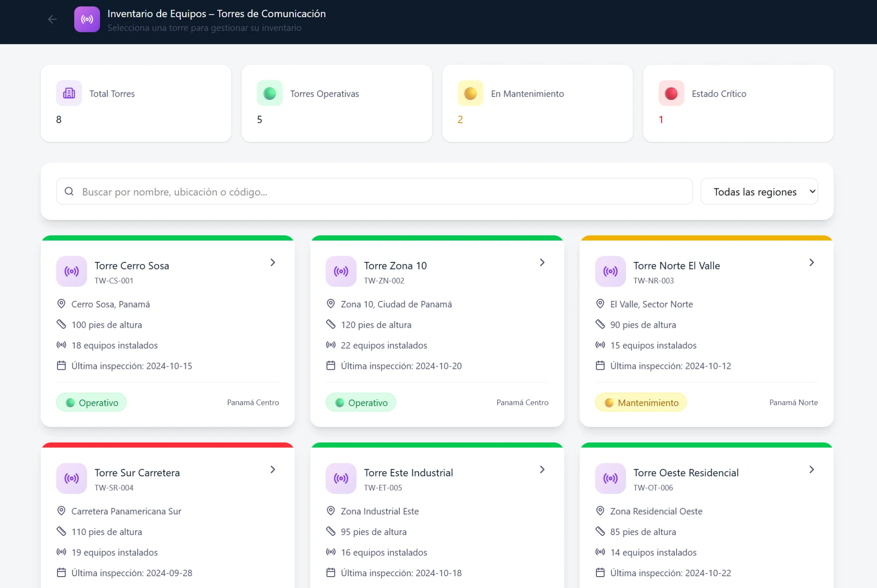Click the search magnifier icon
Image resolution: width=877 pixels, height=588 pixels.
click(69, 191)
